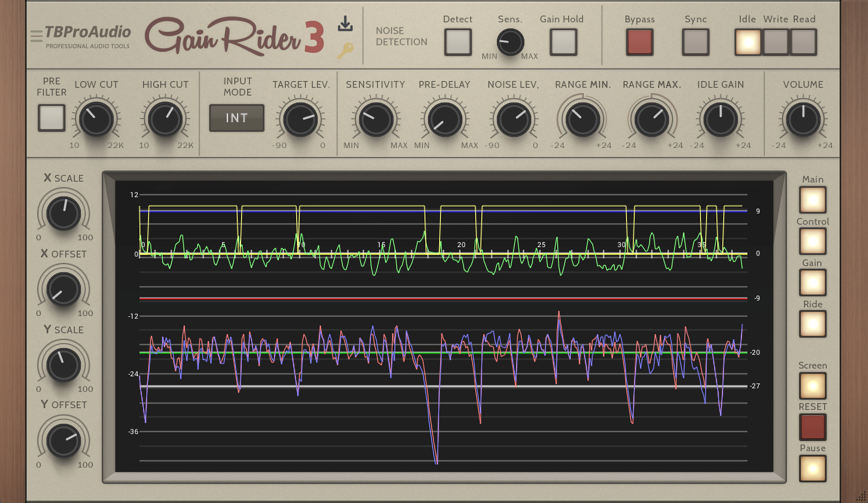868x503 pixels.
Task: Enable the Gain Hold button
Action: pos(563,42)
